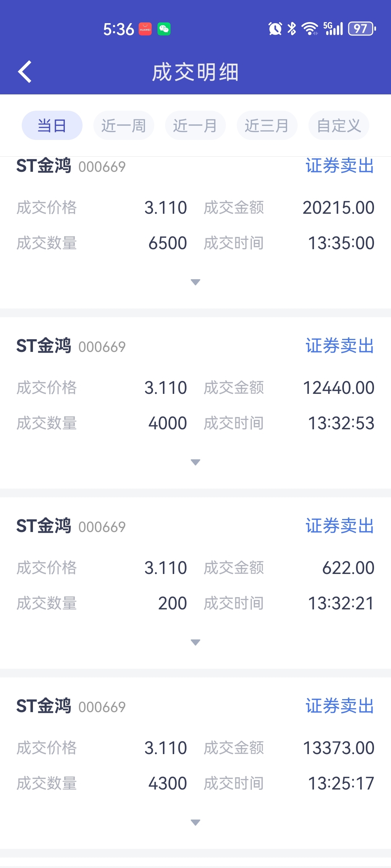Expand the 13:32:21 trade details
Image resolution: width=391 pixels, height=868 pixels.
195,642
